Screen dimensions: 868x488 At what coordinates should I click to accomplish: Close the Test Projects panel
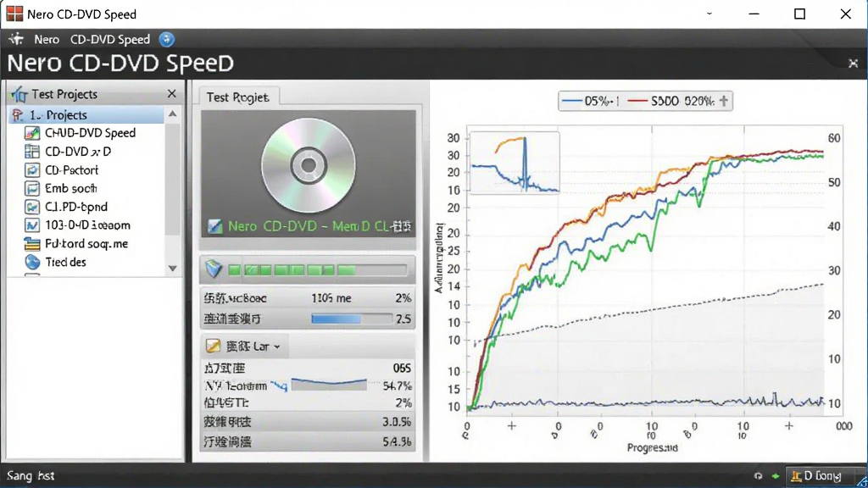click(171, 94)
